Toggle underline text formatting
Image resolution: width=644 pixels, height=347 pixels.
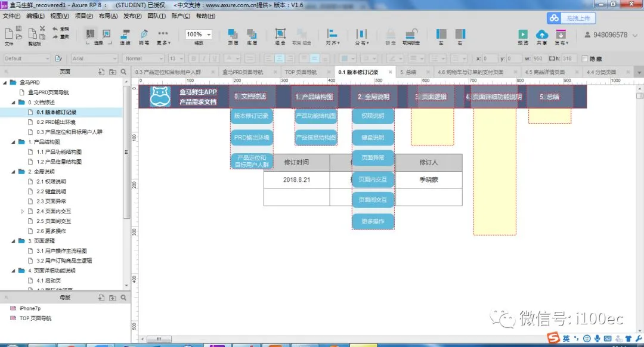214,58
